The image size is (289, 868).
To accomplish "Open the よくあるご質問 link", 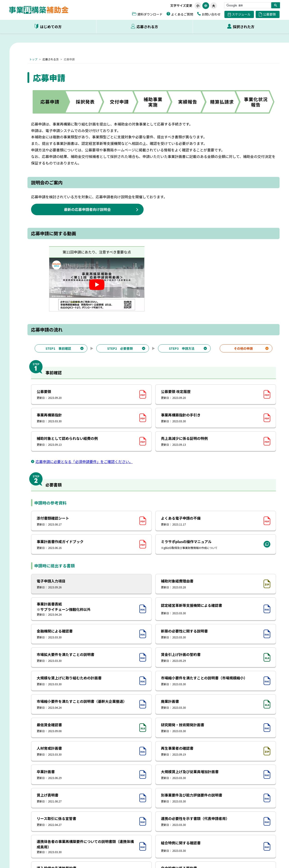I will 180,14.
